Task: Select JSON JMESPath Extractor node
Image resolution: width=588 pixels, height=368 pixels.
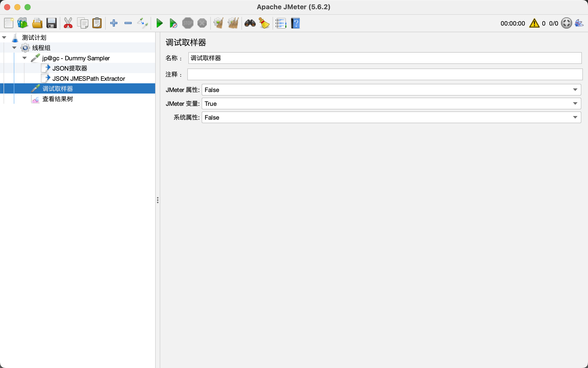Action: coord(89,78)
